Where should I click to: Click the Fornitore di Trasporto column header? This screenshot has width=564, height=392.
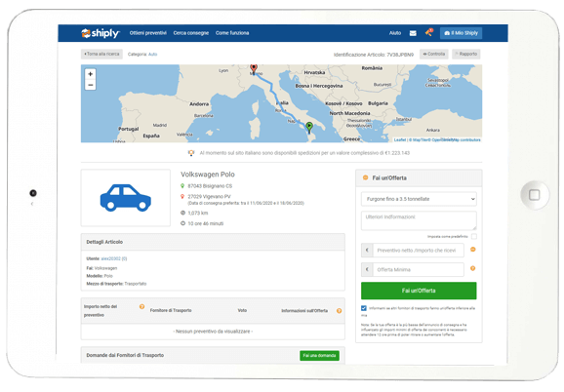click(171, 310)
